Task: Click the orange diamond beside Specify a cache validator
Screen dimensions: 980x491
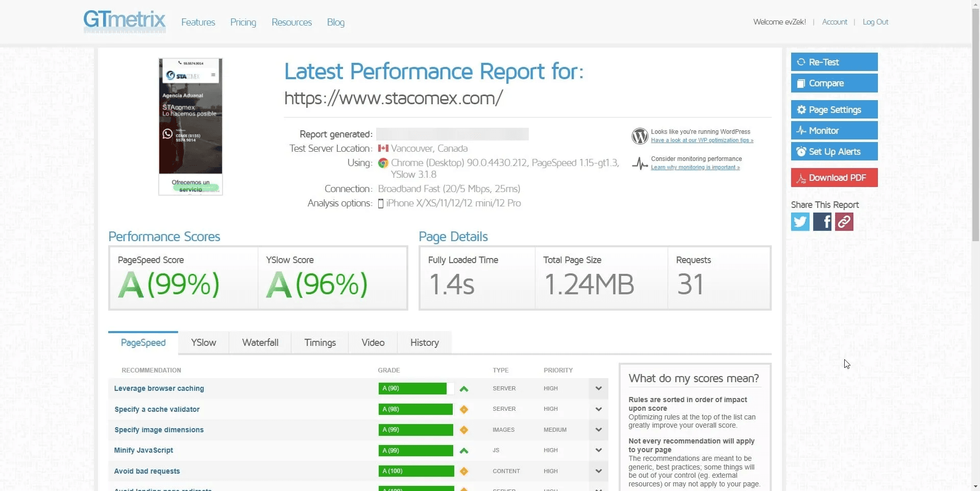Action: click(463, 409)
